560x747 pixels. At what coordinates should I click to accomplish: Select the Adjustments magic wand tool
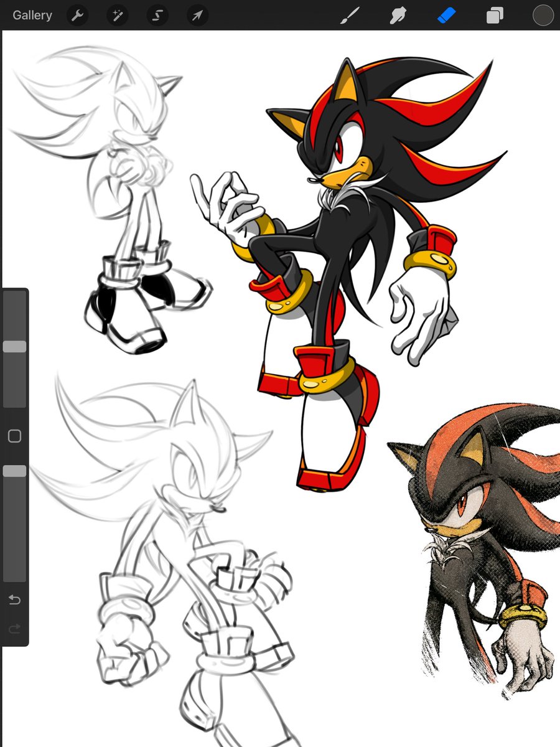coord(117,15)
